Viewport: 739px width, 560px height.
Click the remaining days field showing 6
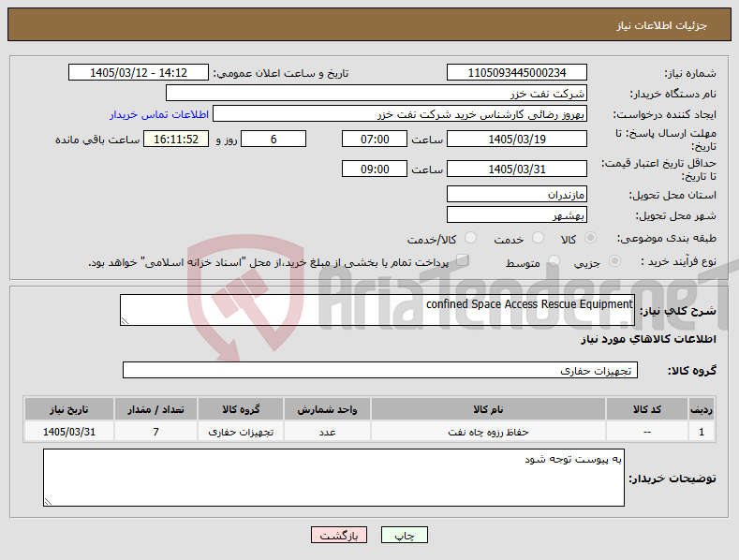[x=273, y=139]
